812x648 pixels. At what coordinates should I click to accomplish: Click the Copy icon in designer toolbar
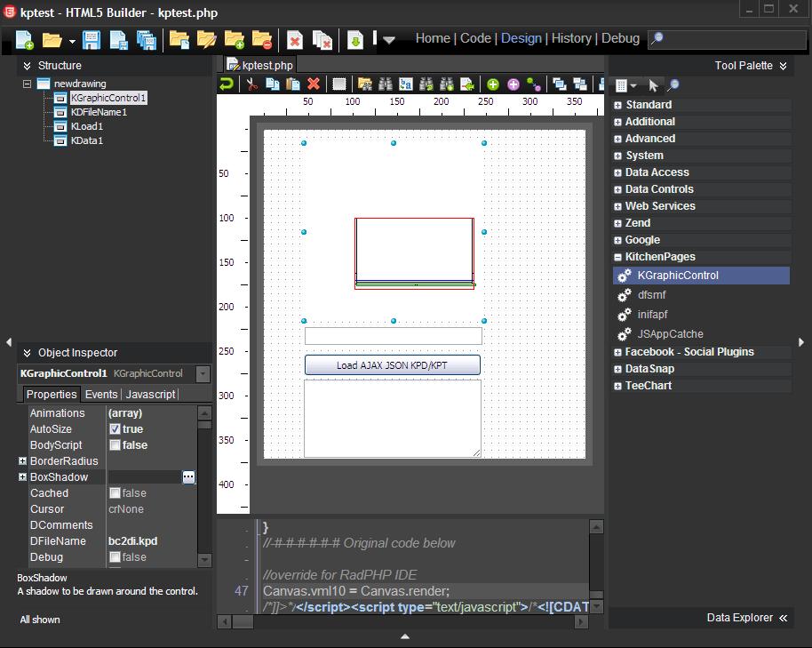point(273,84)
